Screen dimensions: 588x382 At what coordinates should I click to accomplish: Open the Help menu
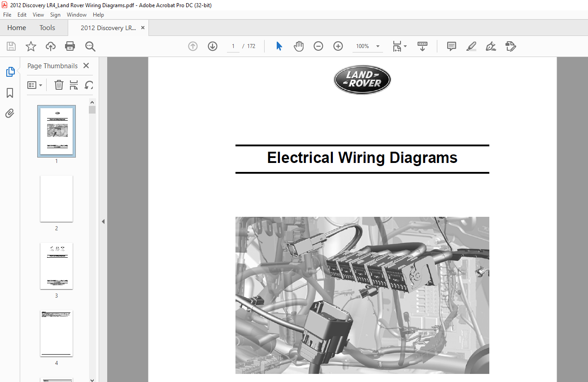pos(98,15)
